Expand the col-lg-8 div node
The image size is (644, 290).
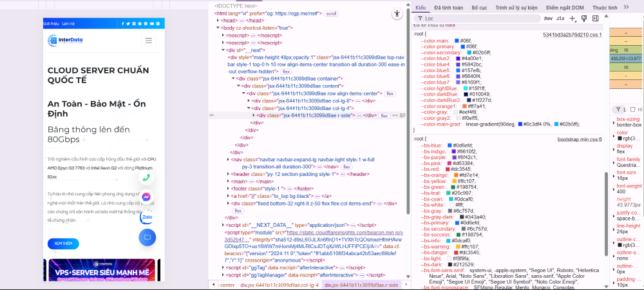click(x=249, y=101)
